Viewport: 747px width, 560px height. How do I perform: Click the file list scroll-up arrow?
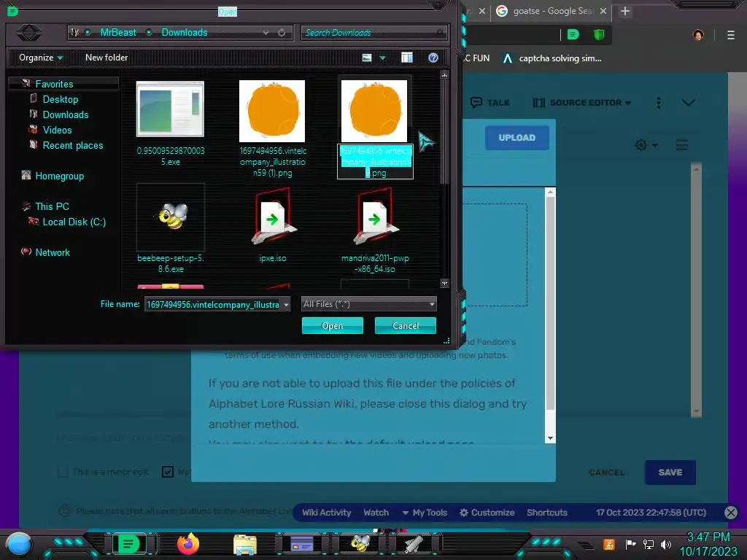(x=444, y=75)
